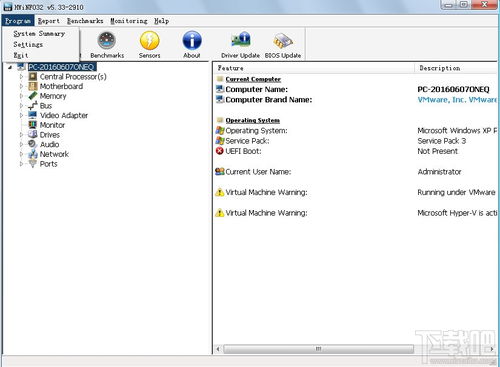Click the Network icon in tree

(32, 154)
